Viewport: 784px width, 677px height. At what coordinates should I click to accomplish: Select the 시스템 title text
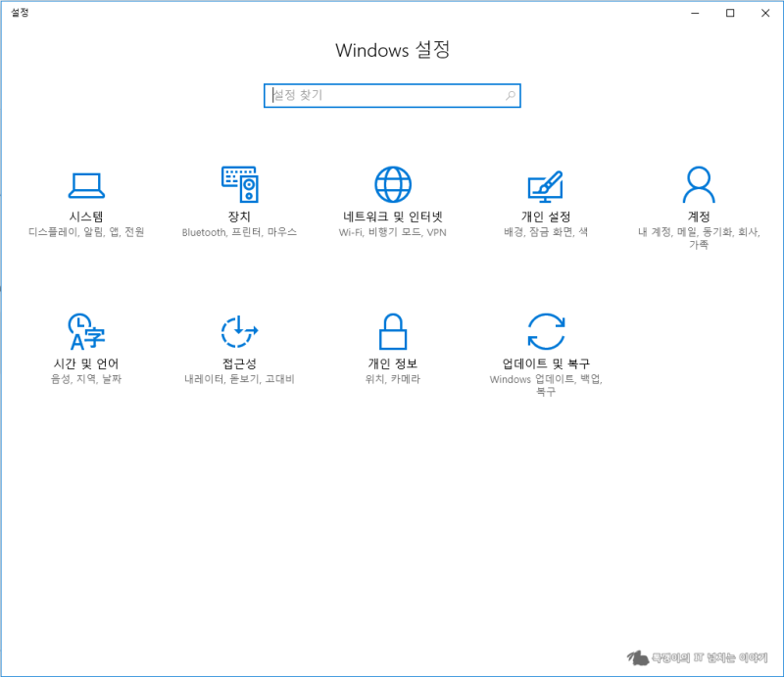click(x=86, y=217)
